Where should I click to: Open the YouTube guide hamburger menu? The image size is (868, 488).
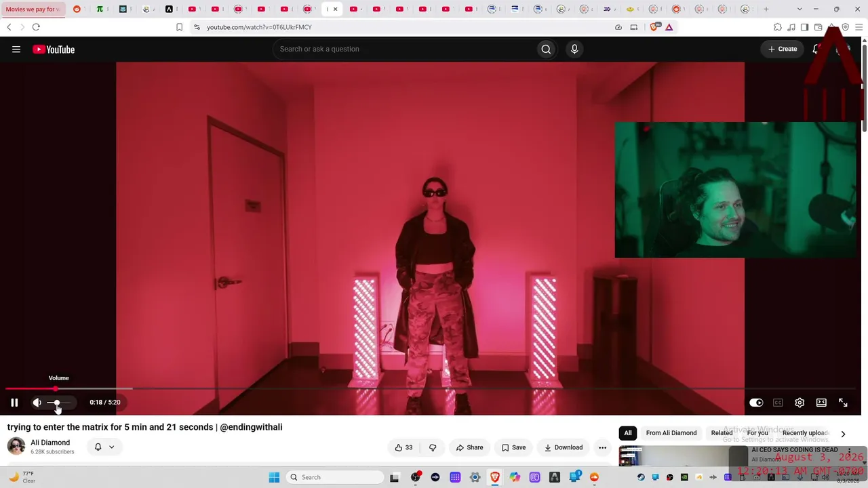click(x=16, y=49)
